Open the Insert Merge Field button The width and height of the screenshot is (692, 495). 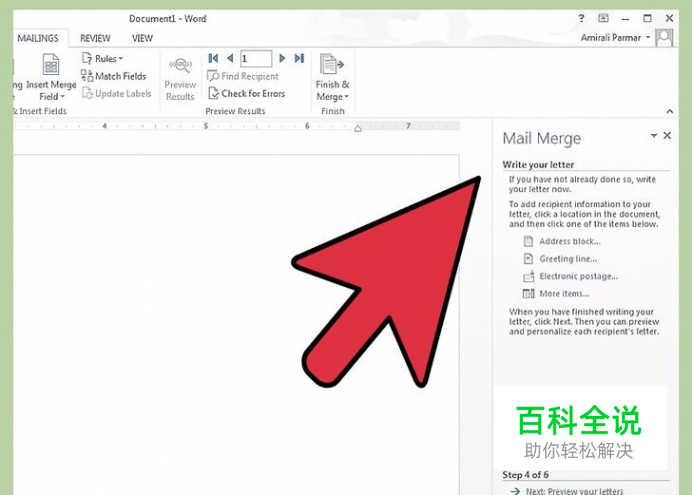51,77
